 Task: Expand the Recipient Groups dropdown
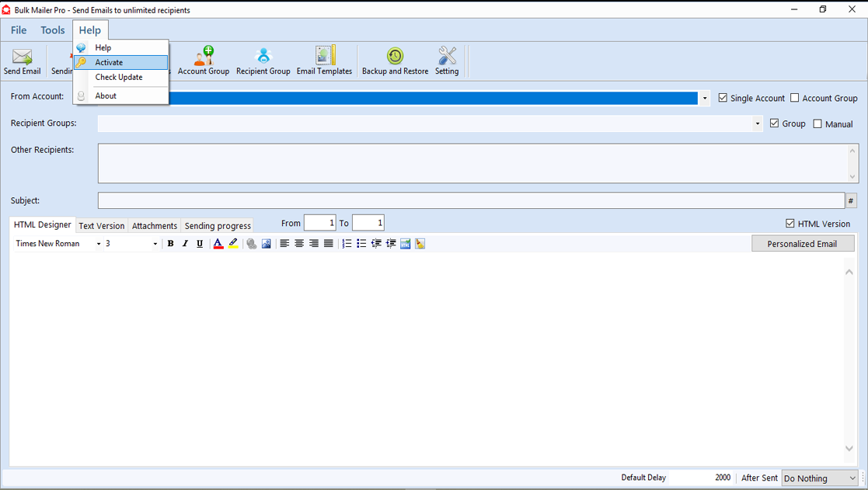coord(758,123)
